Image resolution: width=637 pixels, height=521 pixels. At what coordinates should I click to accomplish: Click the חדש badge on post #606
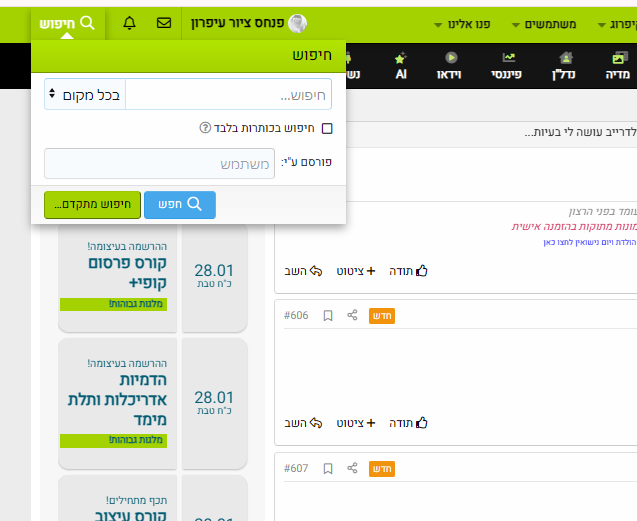click(382, 316)
